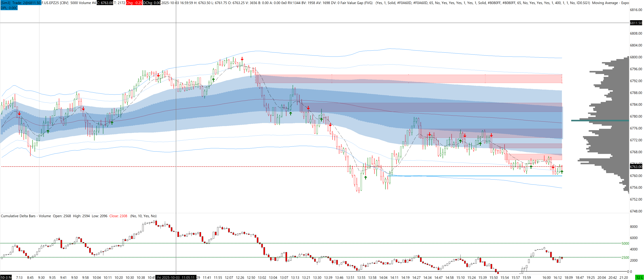Click the 13:02 time label on time axis
The height and width of the screenshot is (280, 644).
[x=262, y=277]
